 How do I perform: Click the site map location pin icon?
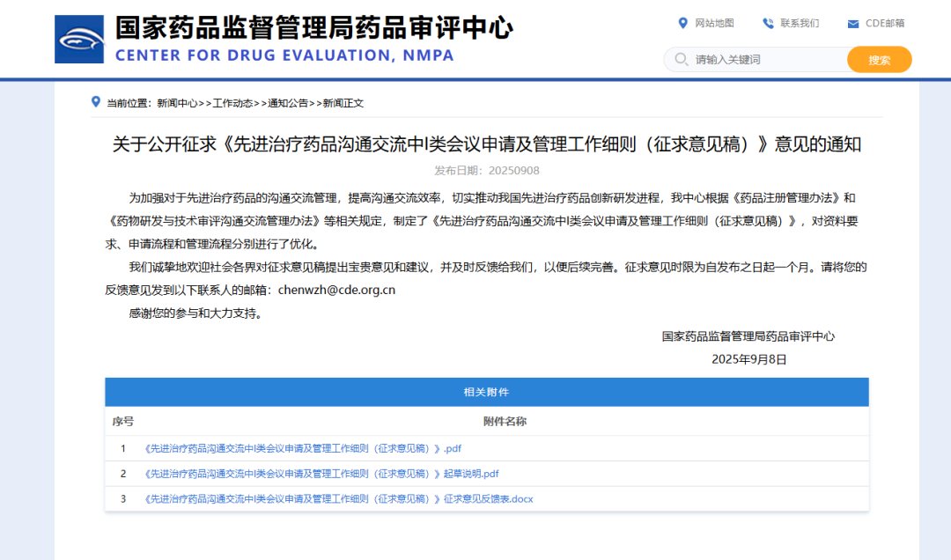[683, 23]
